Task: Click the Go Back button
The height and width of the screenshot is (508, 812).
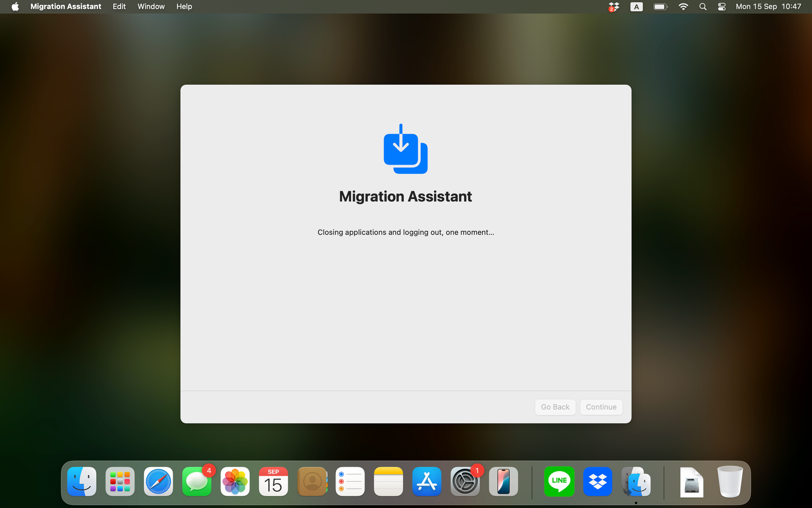Action: pyautogui.click(x=555, y=407)
